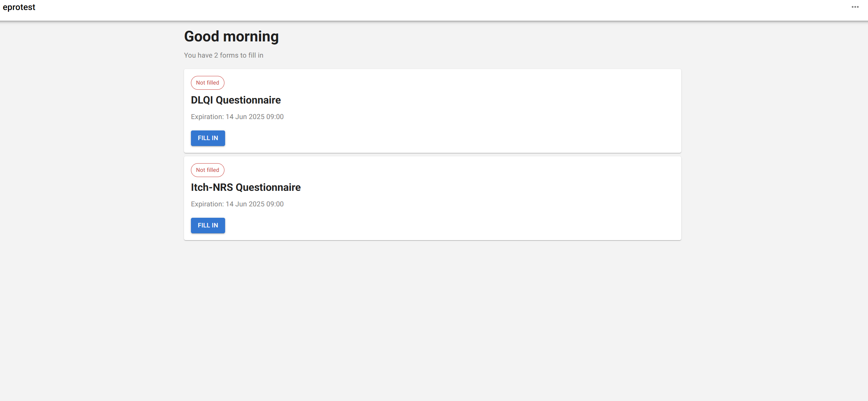Click '14 Jun 2025' in the Itch-NRS card
The image size is (868, 401).
point(245,204)
